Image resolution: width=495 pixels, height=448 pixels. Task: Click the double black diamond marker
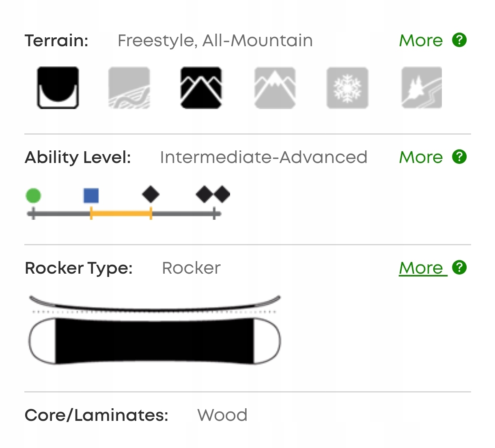pos(213,194)
